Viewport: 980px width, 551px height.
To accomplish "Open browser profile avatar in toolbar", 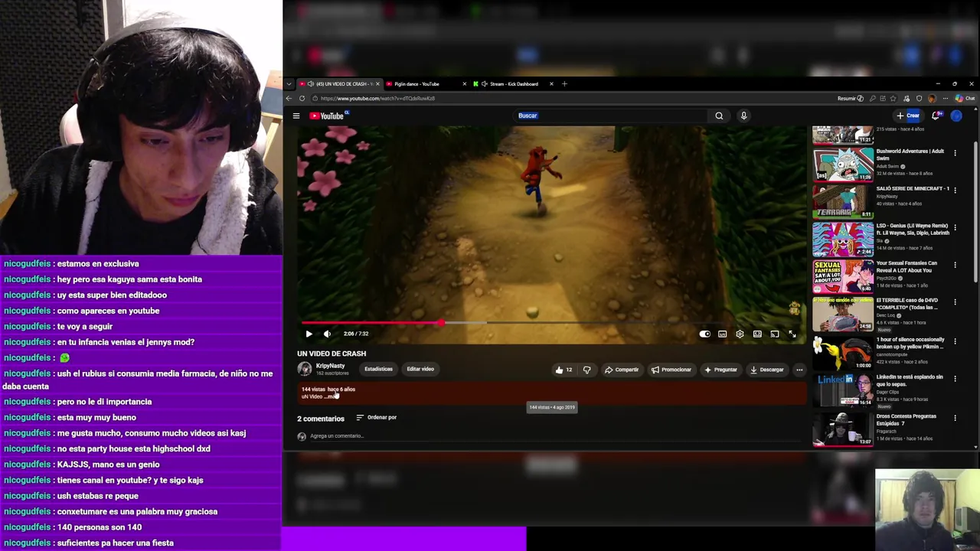I will [931, 98].
